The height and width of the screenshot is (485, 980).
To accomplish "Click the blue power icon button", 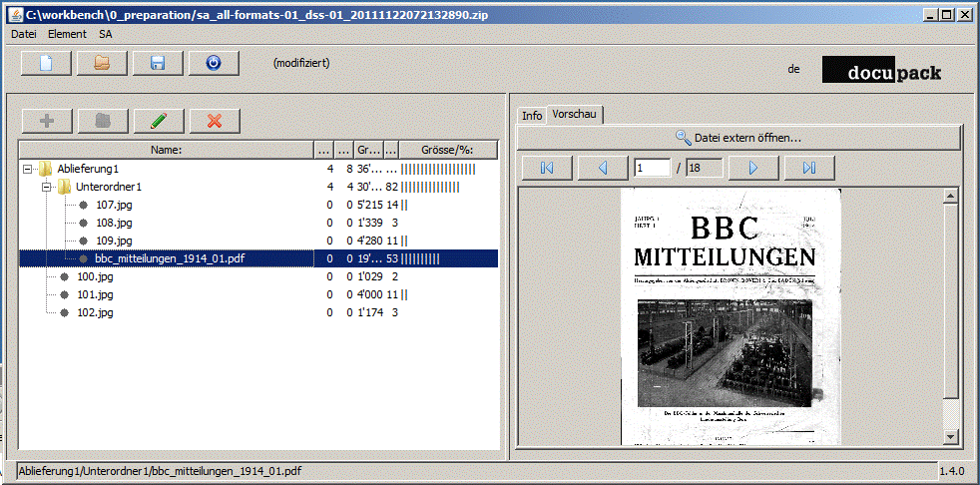I will point(214,63).
